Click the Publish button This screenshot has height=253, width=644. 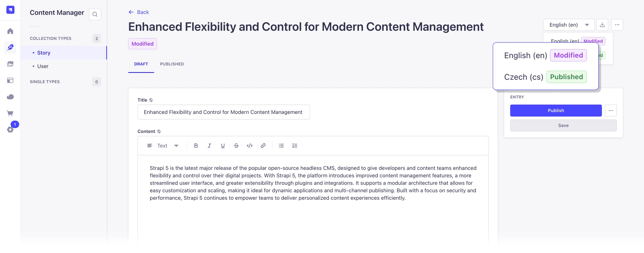[x=556, y=111]
